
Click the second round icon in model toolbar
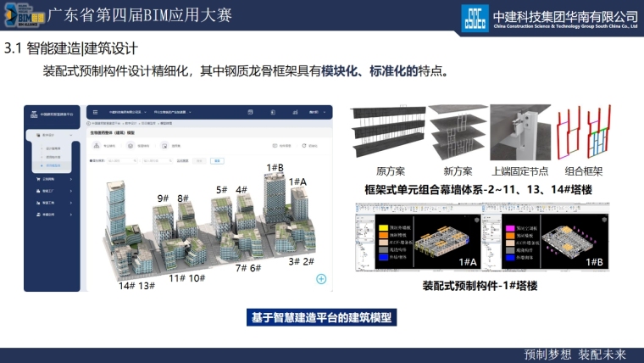point(131,146)
